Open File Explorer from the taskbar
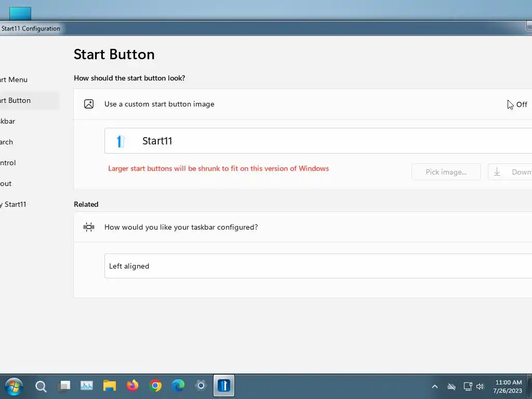The width and height of the screenshot is (532, 399). point(110,386)
